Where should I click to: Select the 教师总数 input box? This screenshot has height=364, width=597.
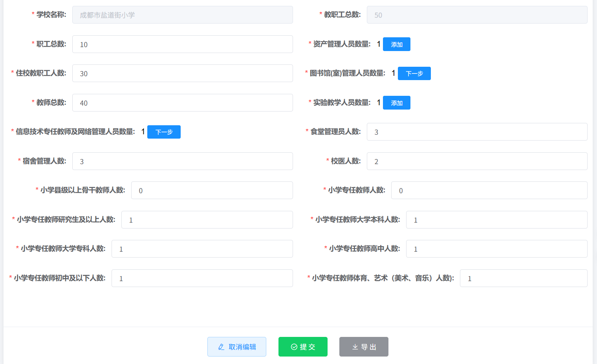coord(182,103)
